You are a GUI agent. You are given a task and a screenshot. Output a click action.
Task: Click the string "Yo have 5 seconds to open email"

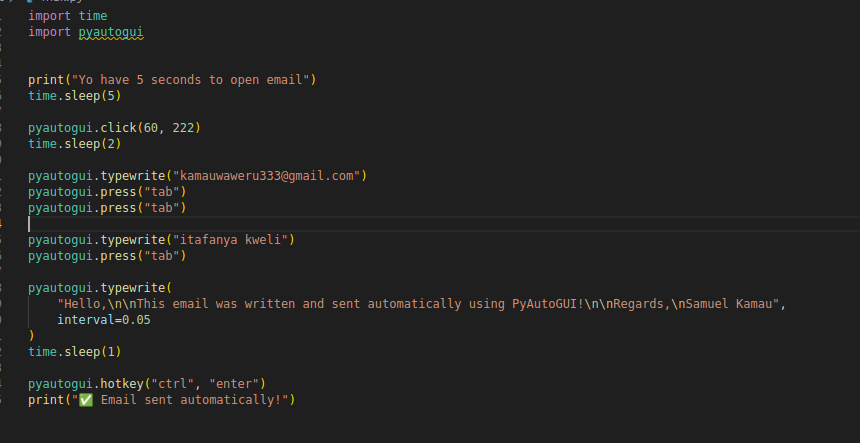[191, 80]
